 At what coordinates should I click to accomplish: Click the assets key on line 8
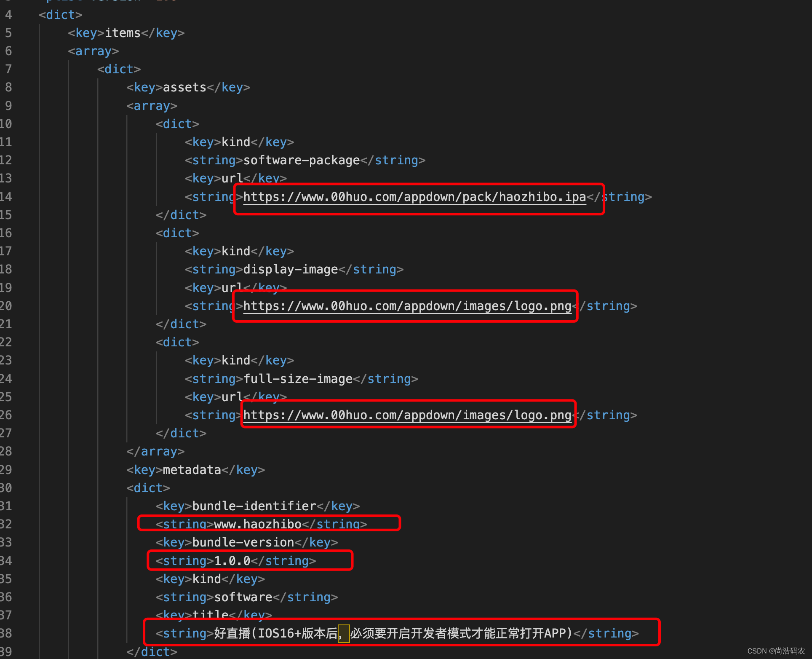click(x=184, y=87)
